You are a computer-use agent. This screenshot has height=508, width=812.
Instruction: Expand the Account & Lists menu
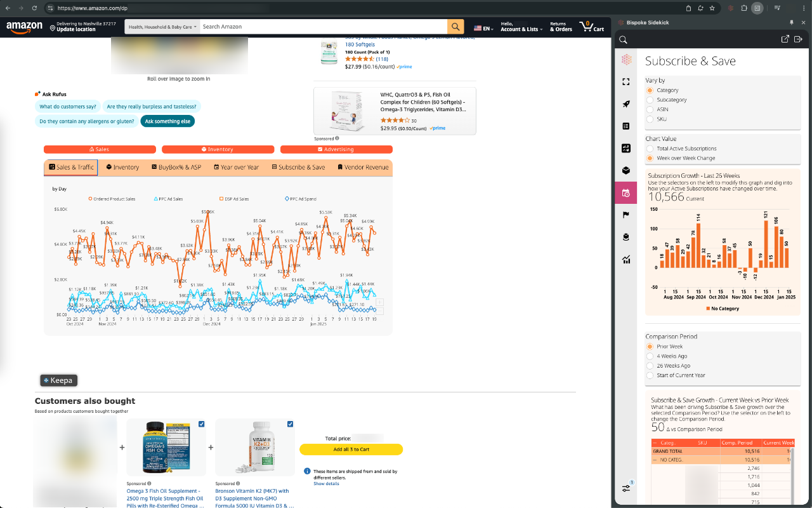pyautogui.click(x=521, y=27)
